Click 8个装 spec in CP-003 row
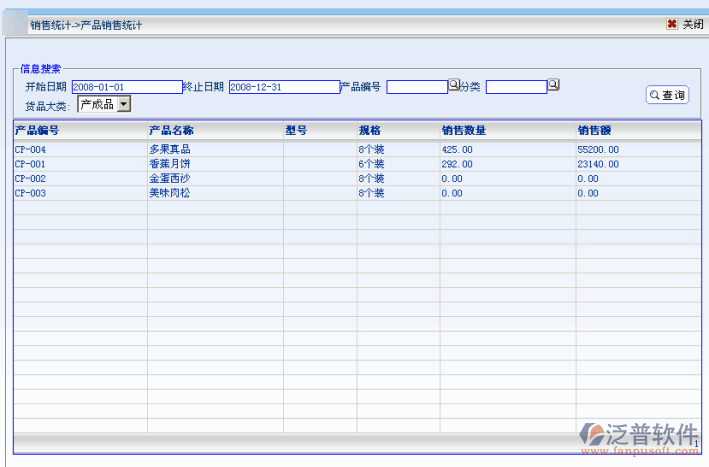709x467 pixels. (372, 193)
